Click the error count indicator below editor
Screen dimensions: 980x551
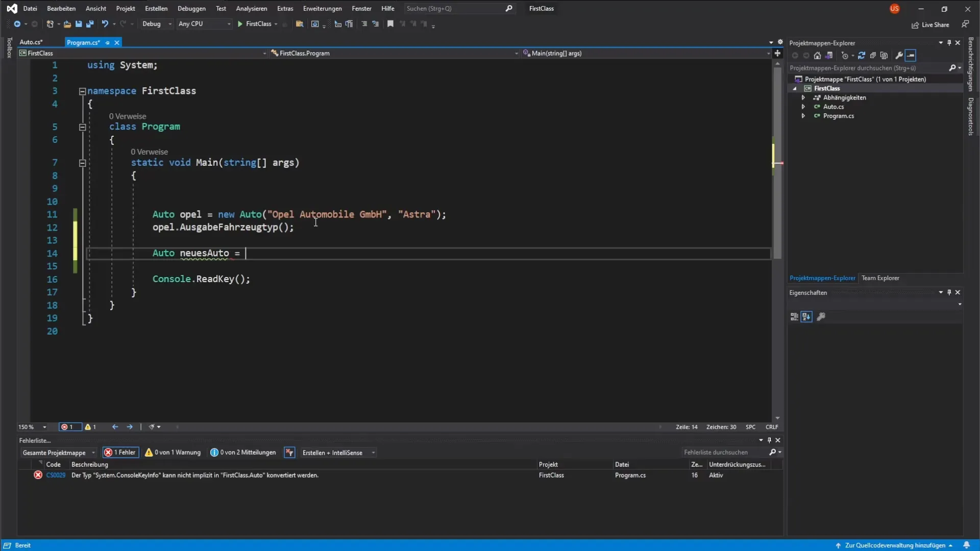[x=70, y=427]
